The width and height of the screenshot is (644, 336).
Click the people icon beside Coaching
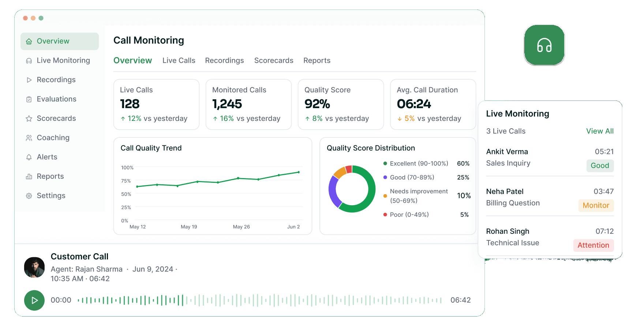(x=29, y=138)
